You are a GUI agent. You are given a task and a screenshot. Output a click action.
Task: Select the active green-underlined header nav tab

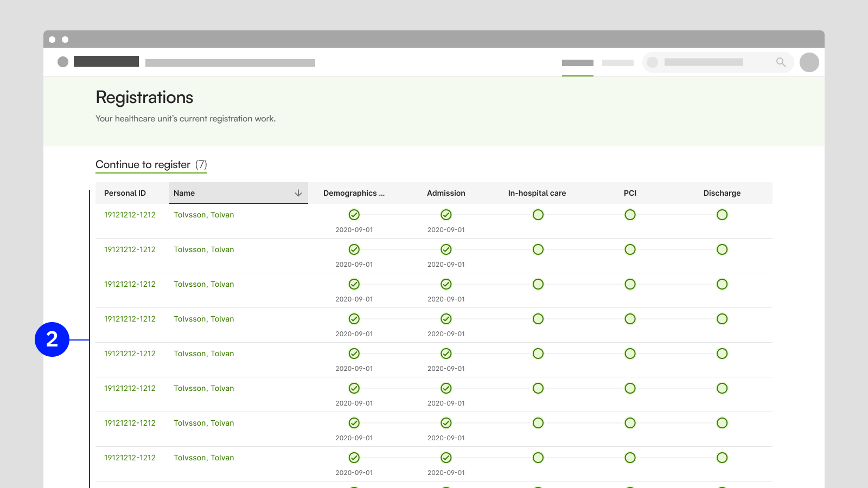(578, 63)
